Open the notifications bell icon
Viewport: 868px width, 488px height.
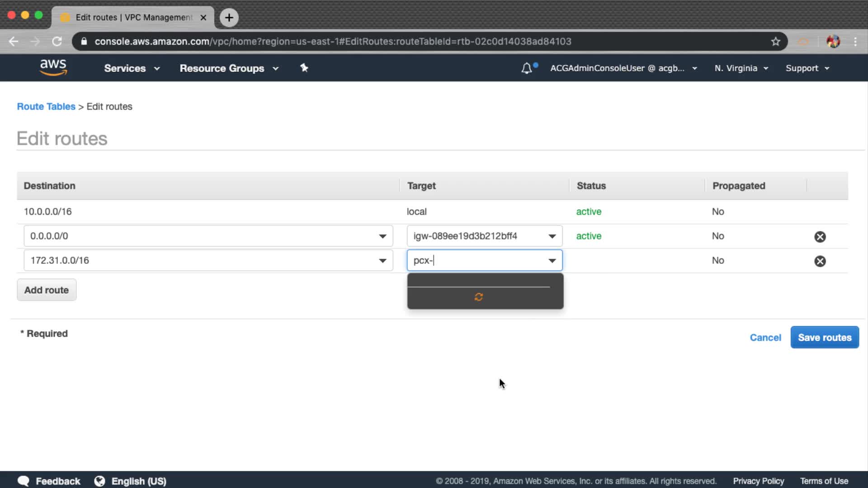coord(527,68)
